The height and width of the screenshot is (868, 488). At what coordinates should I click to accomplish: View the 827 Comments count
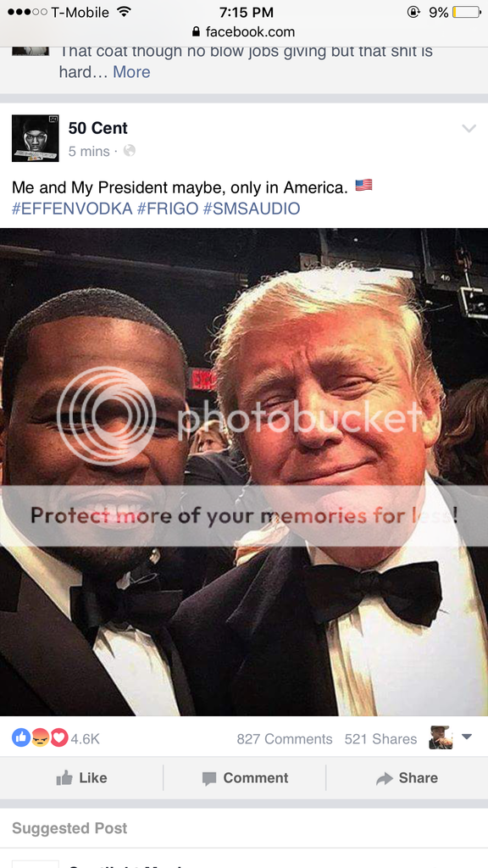coord(285,739)
